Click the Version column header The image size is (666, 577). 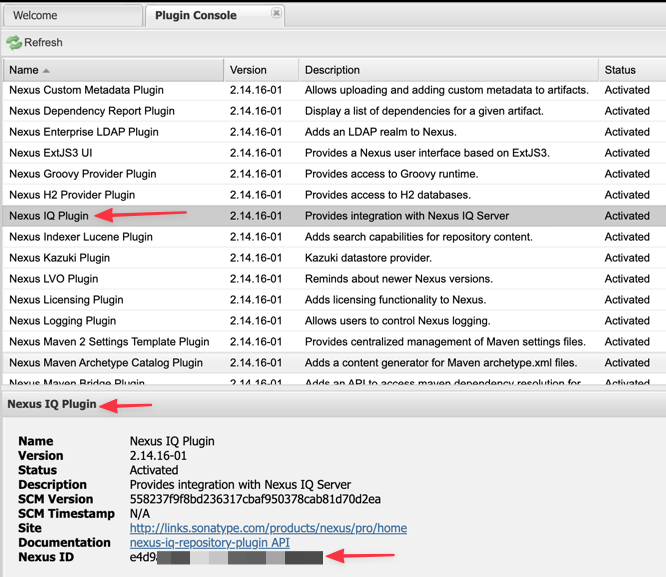pyautogui.click(x=248, y=70)
